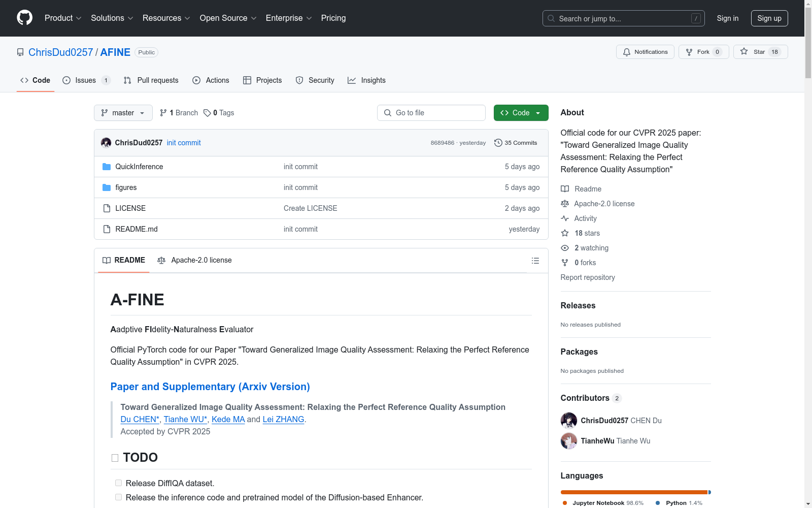Click the Report repository link
This screenshot has height=508, width=812.
coord(588,277)
